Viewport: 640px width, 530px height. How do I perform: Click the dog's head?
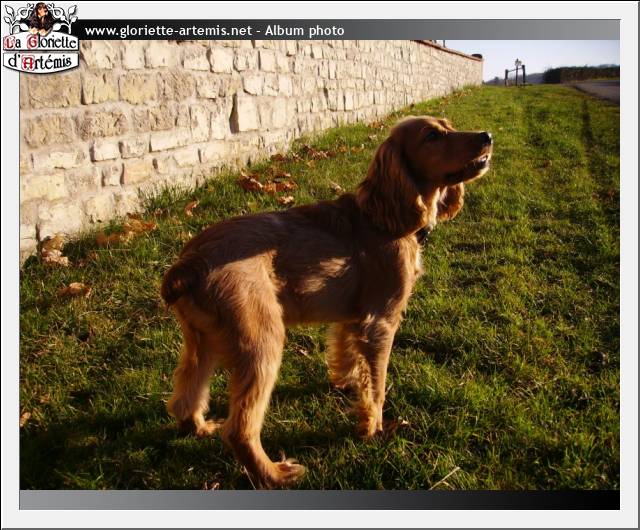[448, 150]
